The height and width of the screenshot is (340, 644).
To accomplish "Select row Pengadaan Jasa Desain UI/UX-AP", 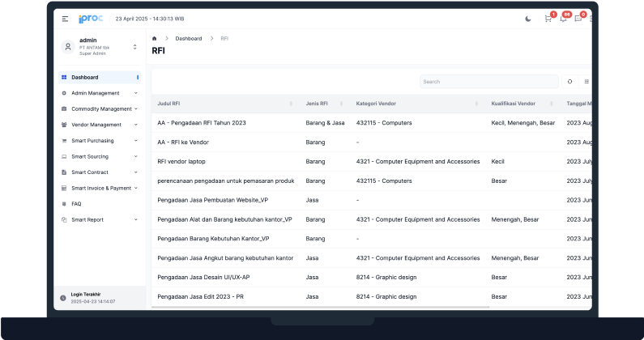I will [x=372, y=277].
